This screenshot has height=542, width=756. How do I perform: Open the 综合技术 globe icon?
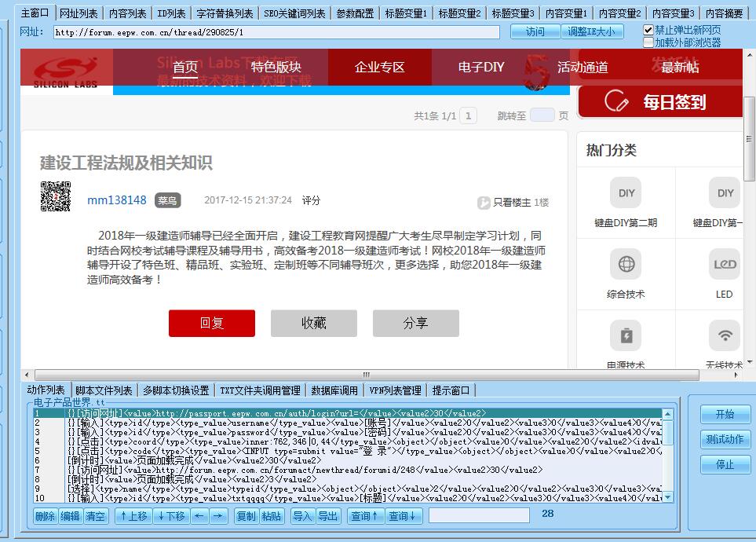click(626, 264)
